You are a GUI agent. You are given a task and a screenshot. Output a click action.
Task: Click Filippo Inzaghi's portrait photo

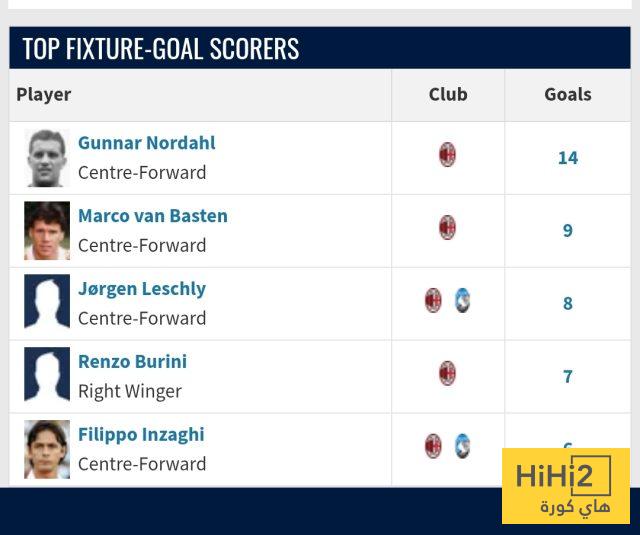coord(47,449)
